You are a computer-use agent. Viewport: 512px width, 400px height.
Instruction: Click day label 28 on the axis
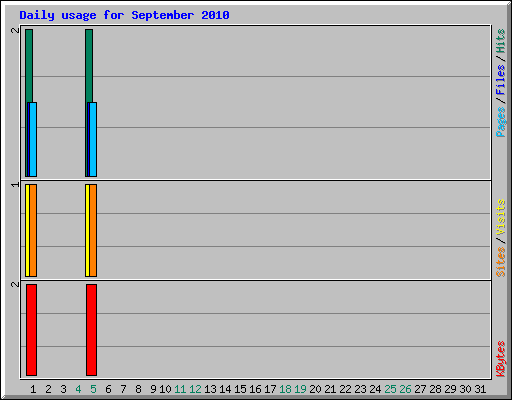(435, 389)
